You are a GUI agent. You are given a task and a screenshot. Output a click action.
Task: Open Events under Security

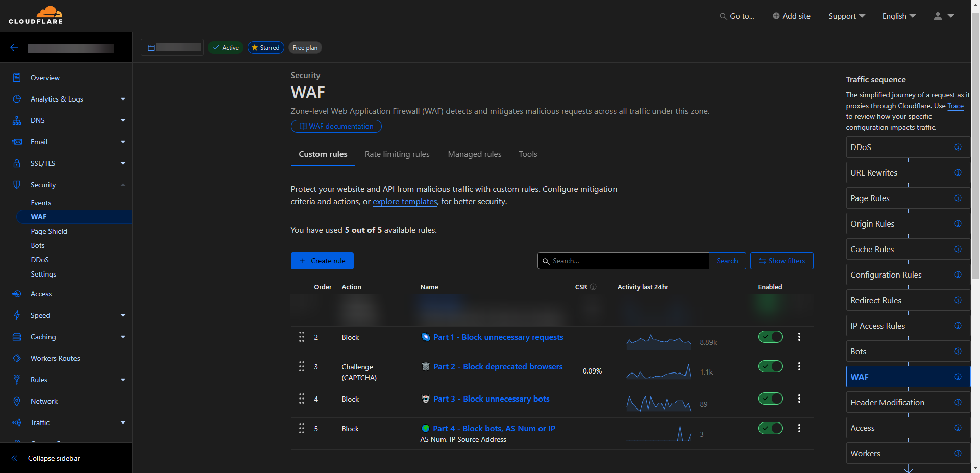(41, 203)
